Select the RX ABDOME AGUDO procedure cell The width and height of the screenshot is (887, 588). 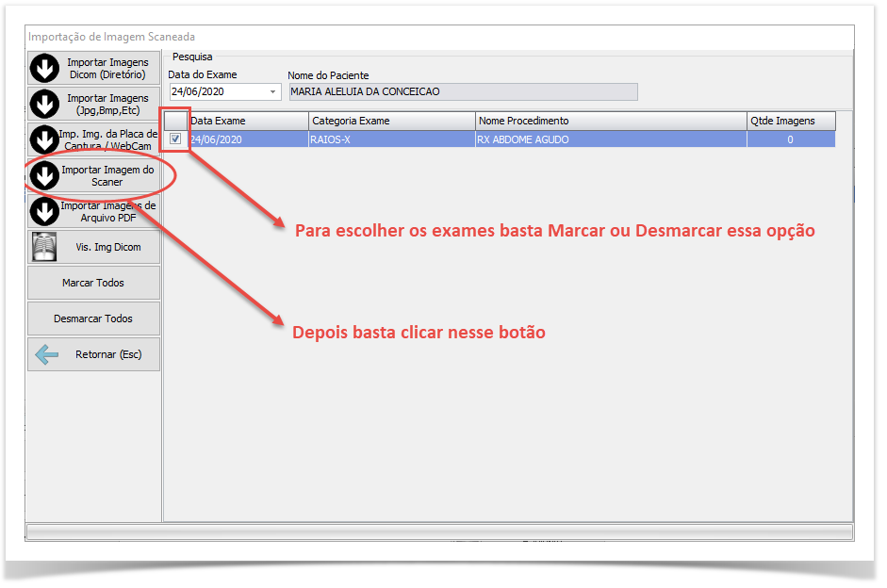pos(610,139)
